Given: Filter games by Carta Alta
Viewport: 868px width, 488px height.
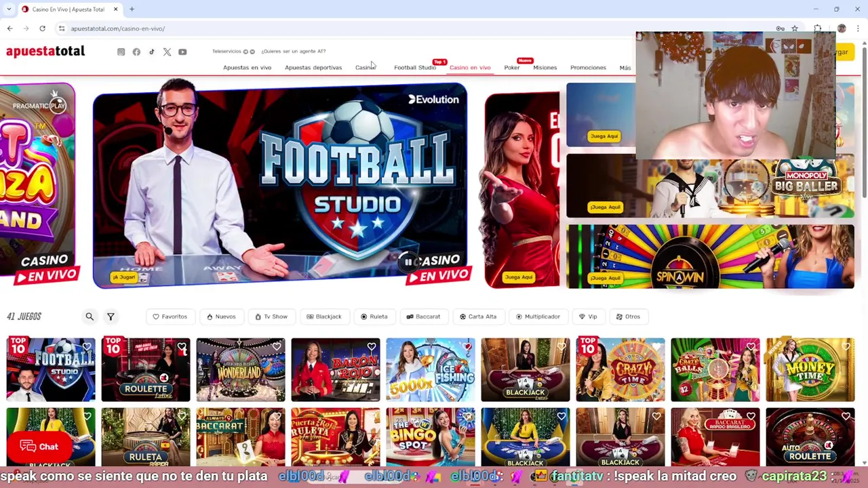Looking at the screenshot, I should [x=478, y=317].
